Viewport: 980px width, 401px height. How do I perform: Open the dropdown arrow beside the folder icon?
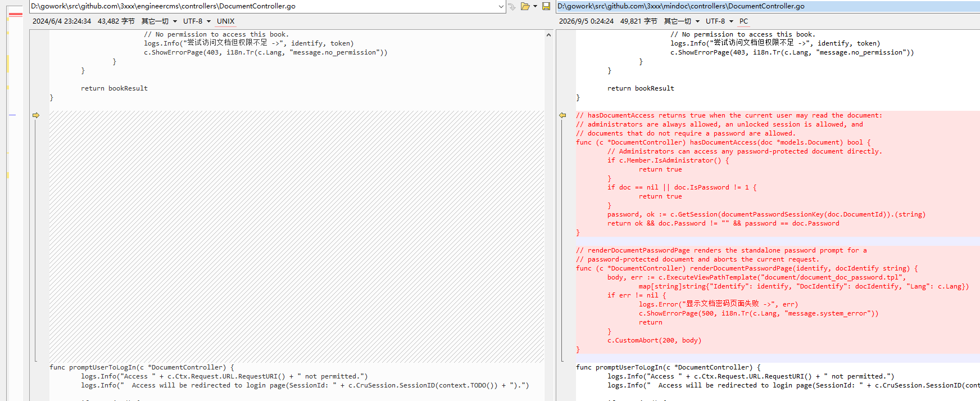[535, 6]
